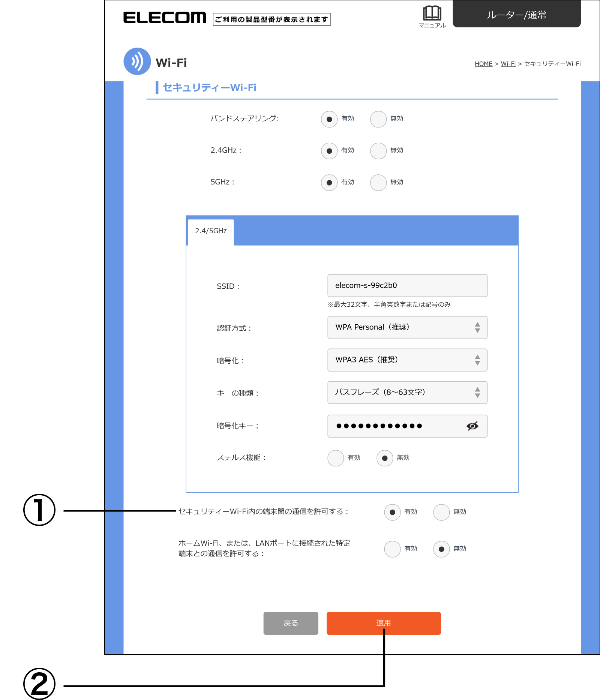
Task: Open the Wi-Fi breadcrumb link
Action: 508,64
